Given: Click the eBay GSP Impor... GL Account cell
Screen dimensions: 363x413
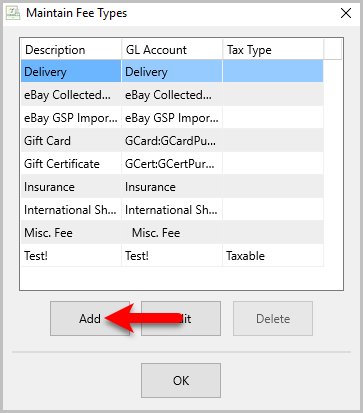Looking at the screenshot, I should [x=172, y=118].
